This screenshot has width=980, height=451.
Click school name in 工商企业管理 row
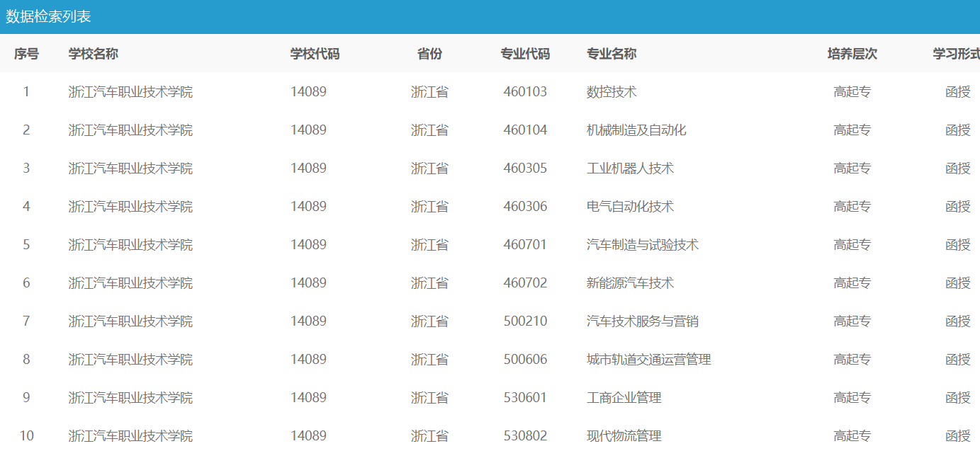coord(130,398)
